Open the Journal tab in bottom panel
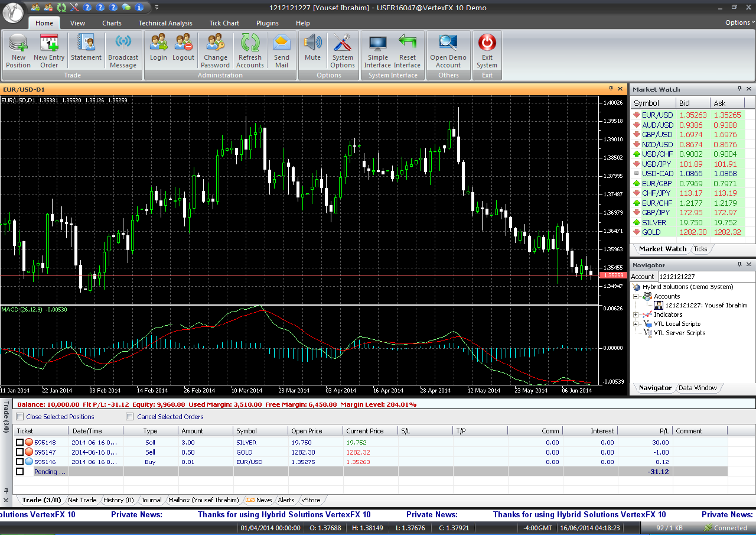The height and width of the screenshot is (535, 756). [151, 500]
